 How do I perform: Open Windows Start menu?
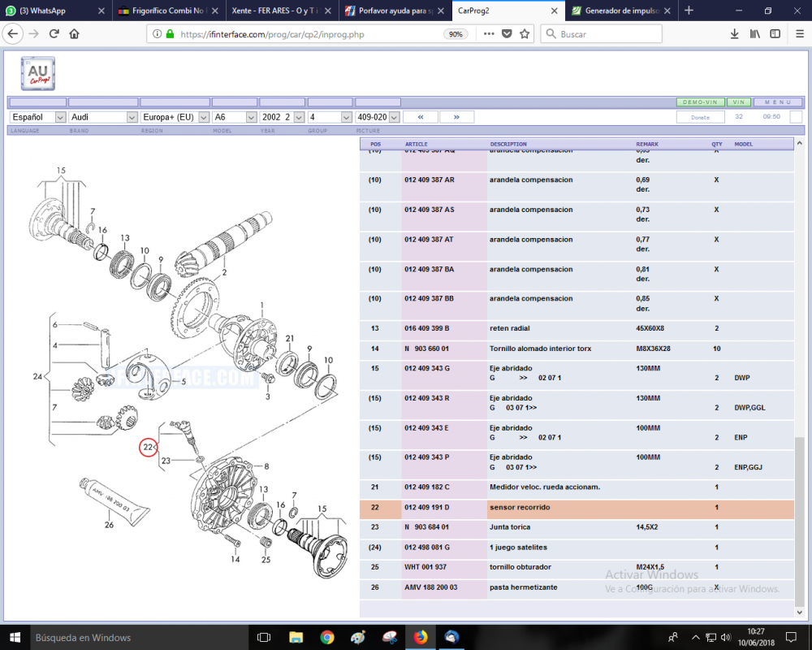[15, 638]
